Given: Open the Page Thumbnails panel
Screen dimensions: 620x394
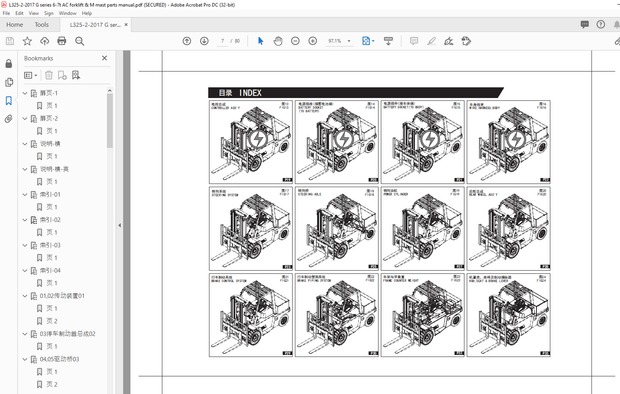Looking at the screenshot, I should pyautogui.click(x=9, y=82).
